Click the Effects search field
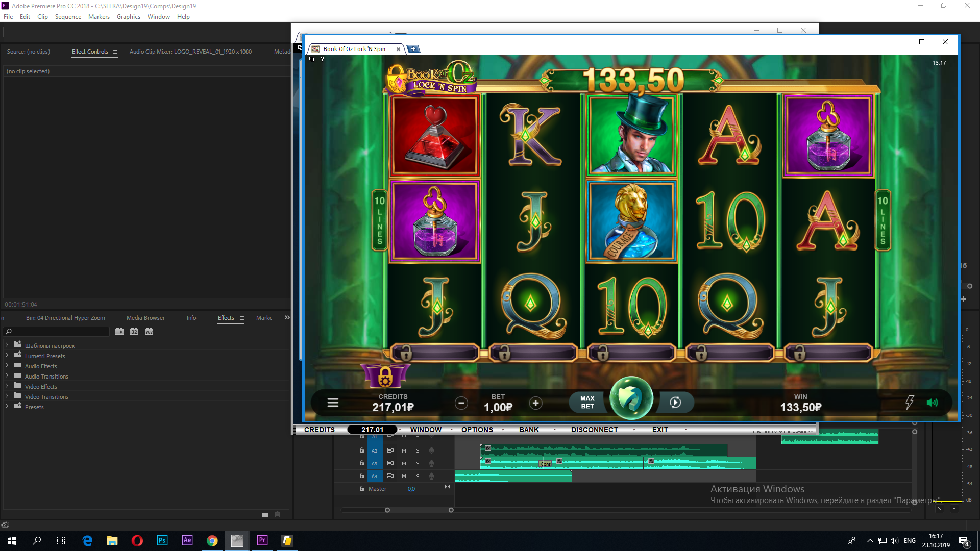 click(56, 332)
